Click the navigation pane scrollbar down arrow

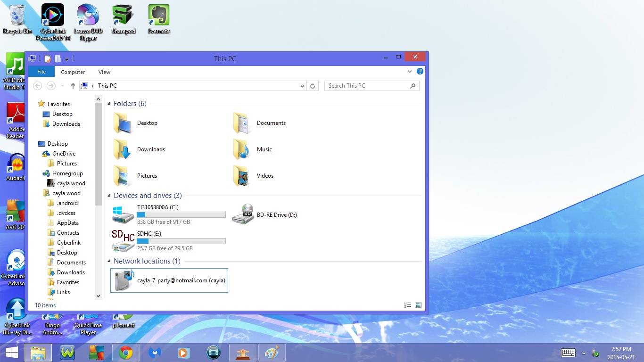pos(99,296)
